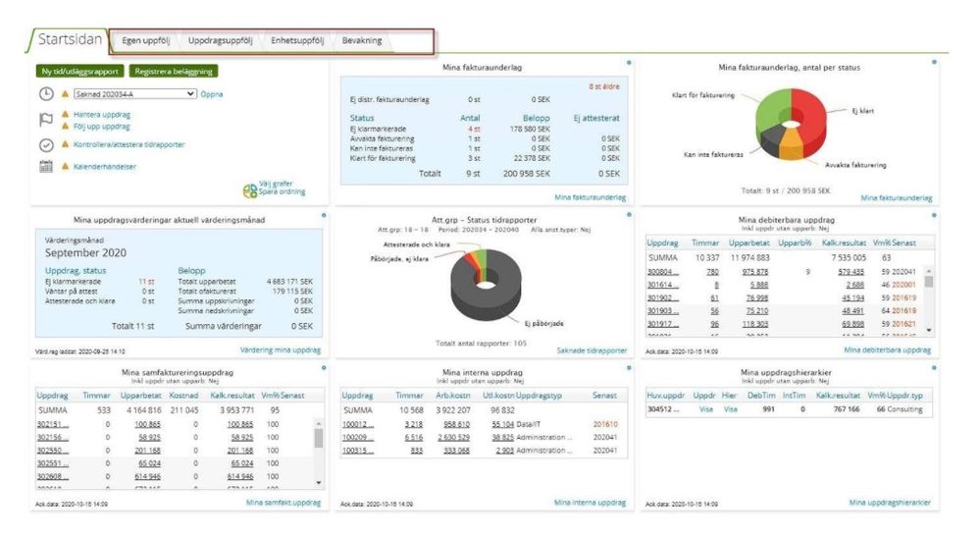
Task: Open the Saknade tidrapporter link
Action: [592, 350]
